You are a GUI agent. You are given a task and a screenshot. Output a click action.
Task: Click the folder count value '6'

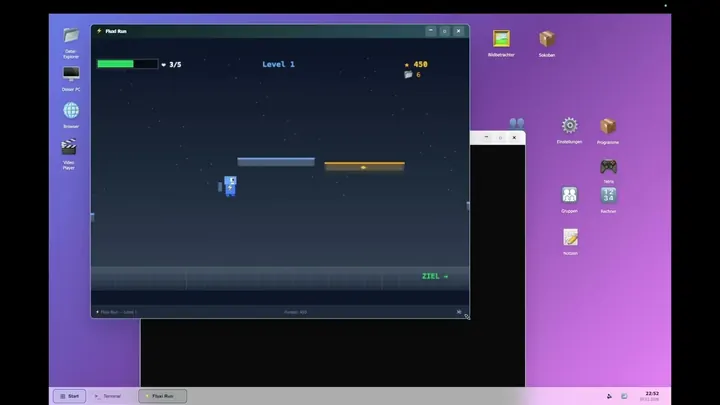pos(418,74)
